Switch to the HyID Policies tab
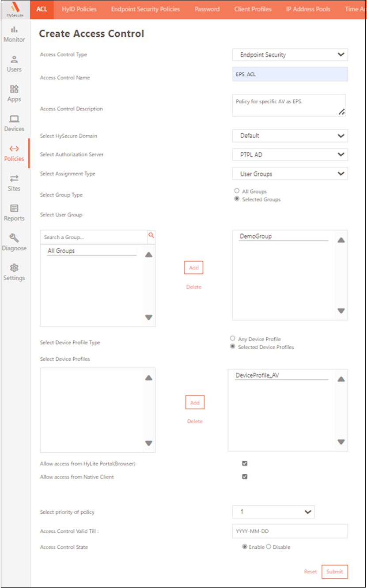 [79, 9]
